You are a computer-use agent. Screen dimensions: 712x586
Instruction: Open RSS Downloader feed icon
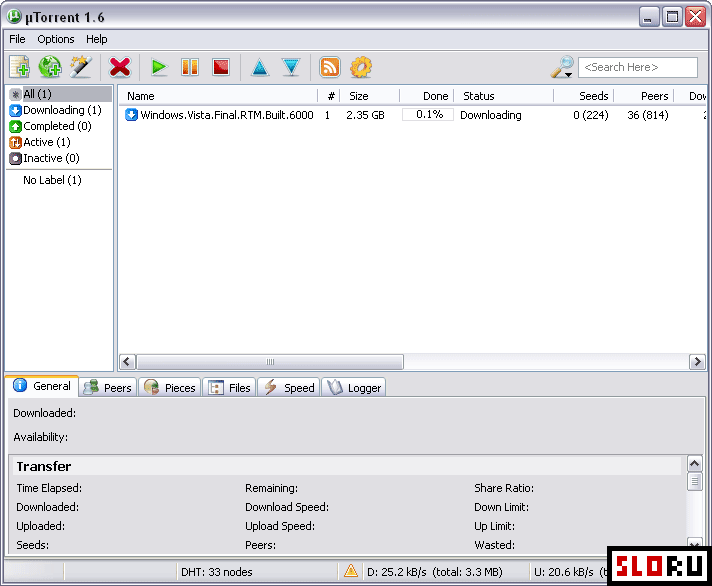pyautogui.click(x=330, y=67)
